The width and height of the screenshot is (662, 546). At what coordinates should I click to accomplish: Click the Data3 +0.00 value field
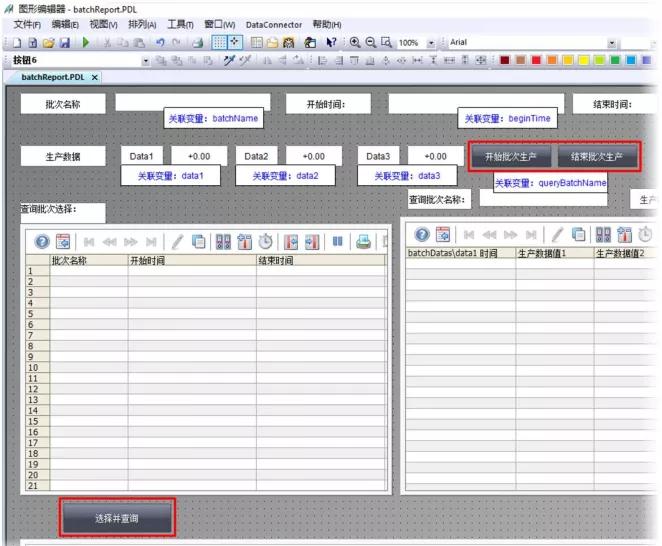point(435,156)
